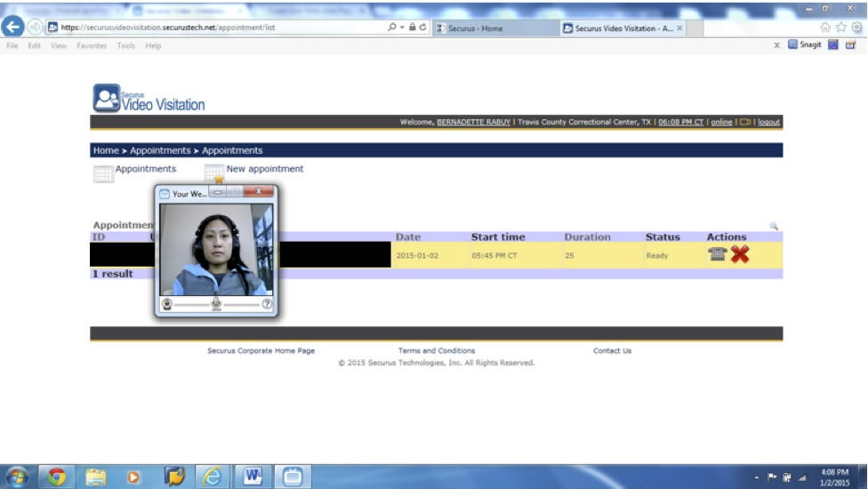Click the browser Favorites star icon
This screenshot has height=489, width=868.
(841, 27)
